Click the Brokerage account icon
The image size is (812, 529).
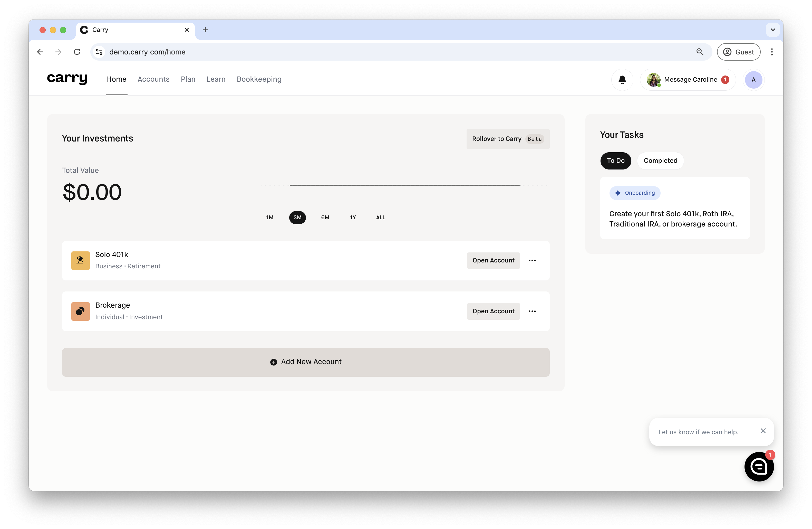(81, 311)
